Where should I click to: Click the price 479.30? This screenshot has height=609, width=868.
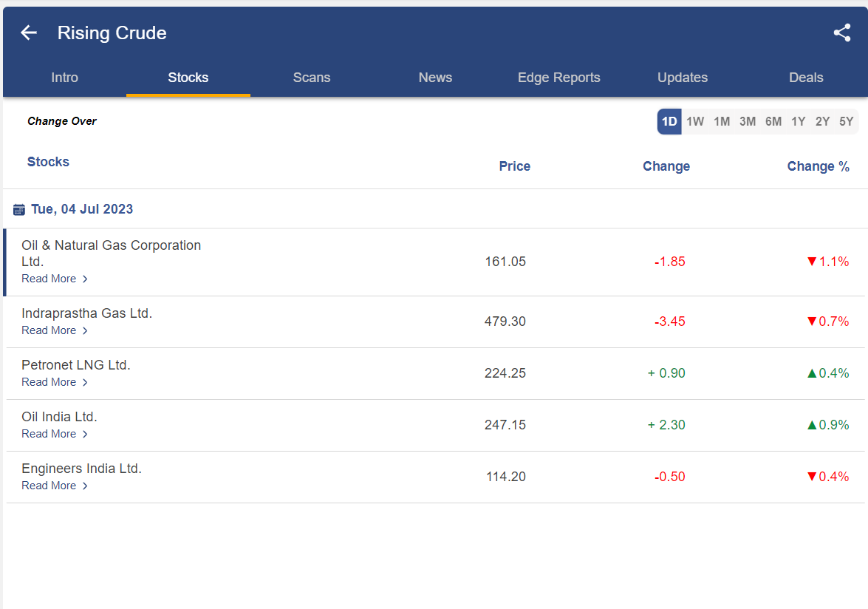tap(505, 321)
